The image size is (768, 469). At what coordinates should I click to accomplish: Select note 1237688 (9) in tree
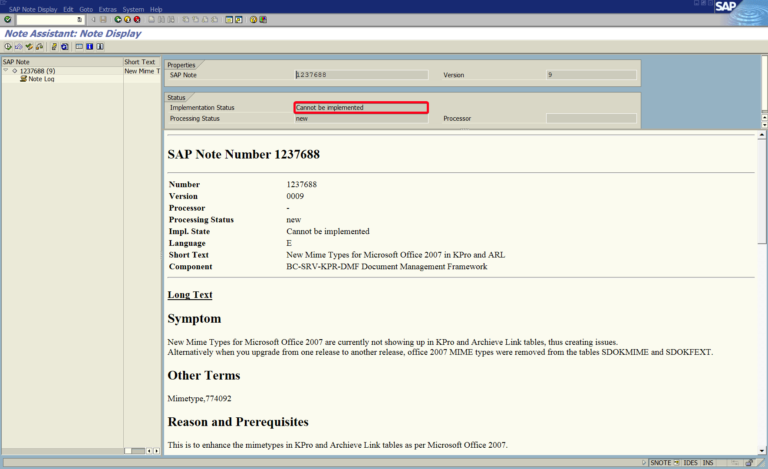click(x=37, y=71)
